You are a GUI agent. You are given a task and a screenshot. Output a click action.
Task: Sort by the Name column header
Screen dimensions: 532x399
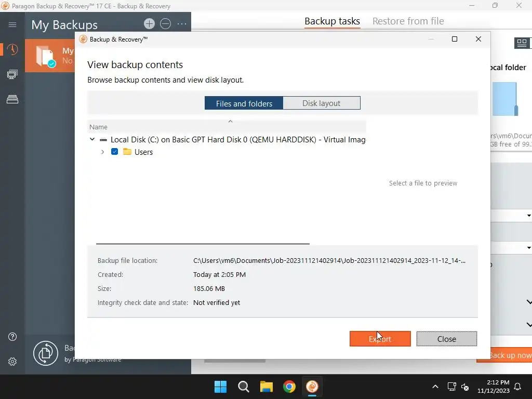point(227,127)
